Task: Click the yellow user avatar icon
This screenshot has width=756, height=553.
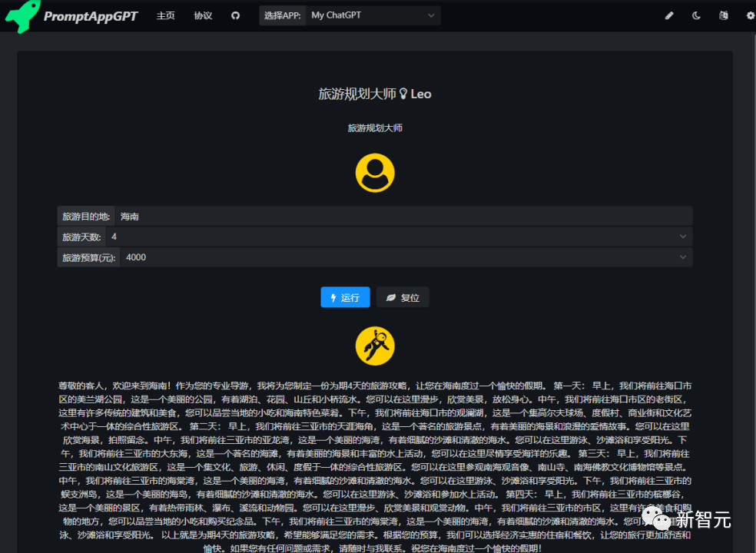Action: [375, 172]
